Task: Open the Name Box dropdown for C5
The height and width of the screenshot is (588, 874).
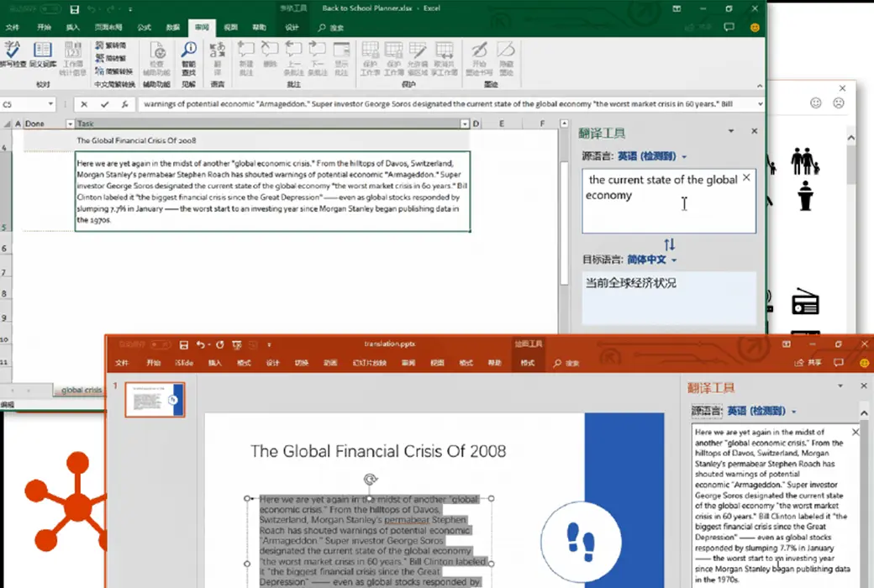Action: click(x=50, y=104)
